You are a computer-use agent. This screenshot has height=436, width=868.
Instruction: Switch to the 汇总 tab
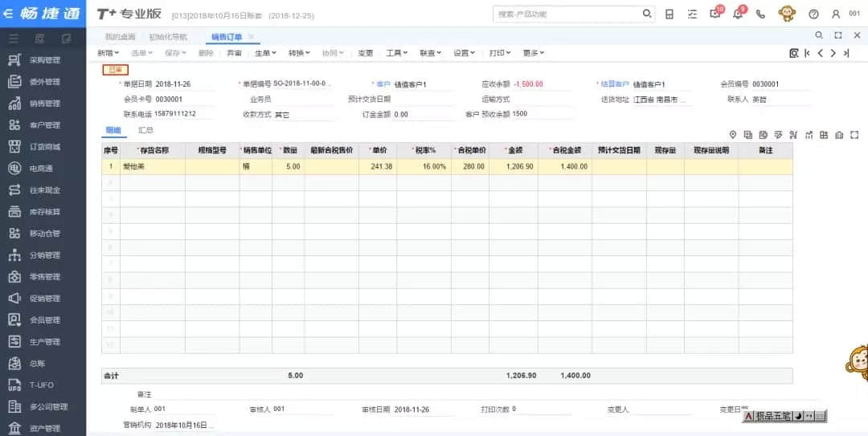(x=145, y=130)
